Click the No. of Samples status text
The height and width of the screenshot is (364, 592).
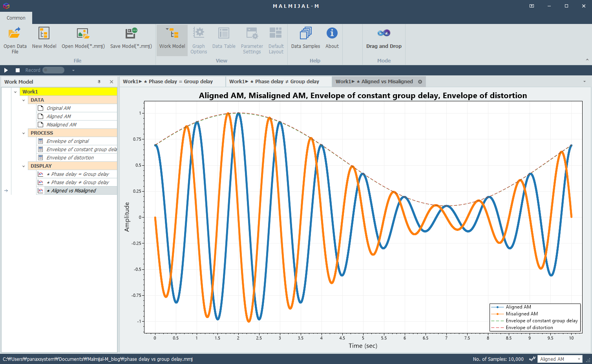point(498,359)
